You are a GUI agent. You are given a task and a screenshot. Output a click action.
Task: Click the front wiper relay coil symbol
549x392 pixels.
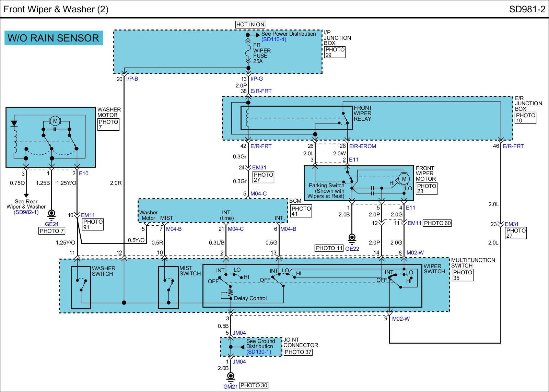248,118
